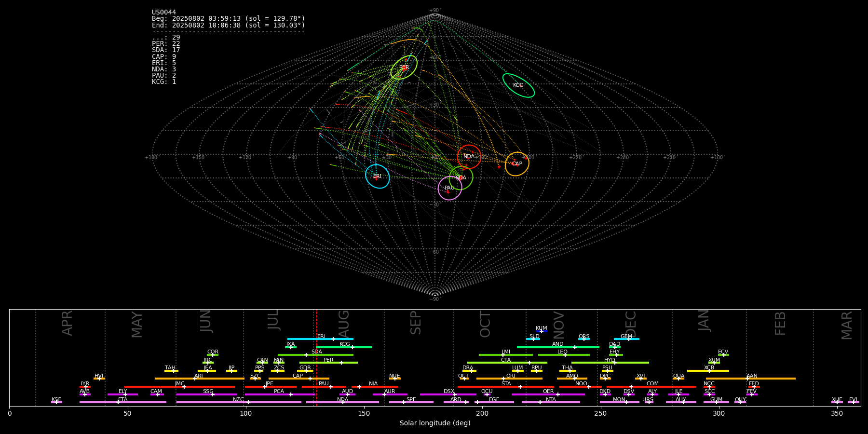Select the 'PAU: 2' count in legend
The width and height of the screenshot is (868, 434).
tap(164, 75)
